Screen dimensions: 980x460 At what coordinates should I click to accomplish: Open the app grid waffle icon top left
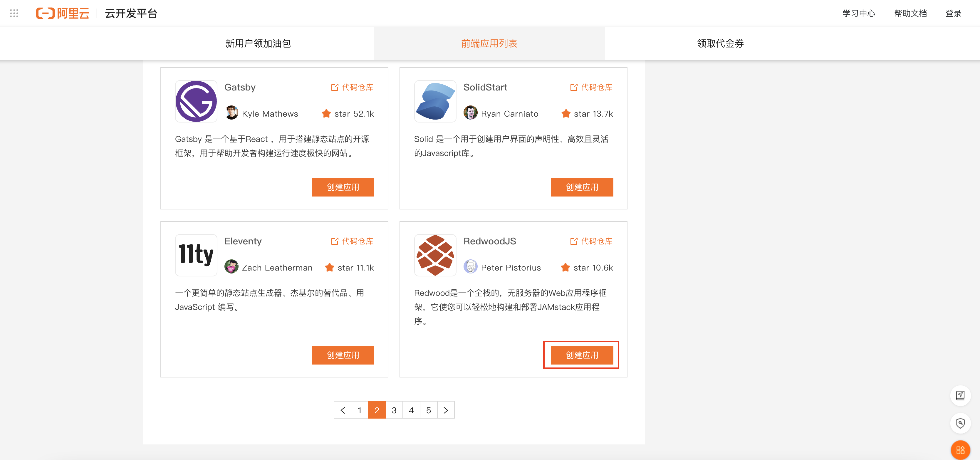[x=14, y=13]
